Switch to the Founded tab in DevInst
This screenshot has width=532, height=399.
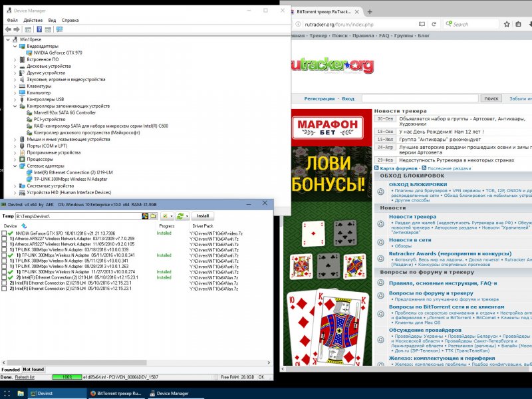point(11,370)
